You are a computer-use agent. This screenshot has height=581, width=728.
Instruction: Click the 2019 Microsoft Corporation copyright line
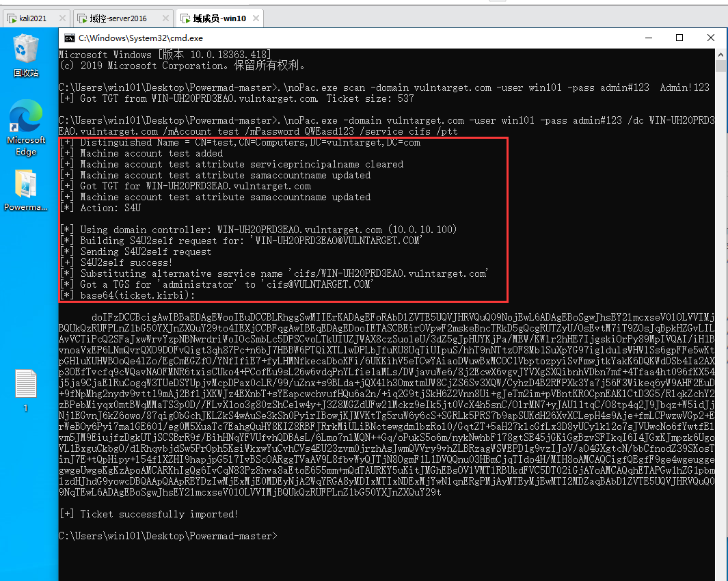click(x=182, y=66)
